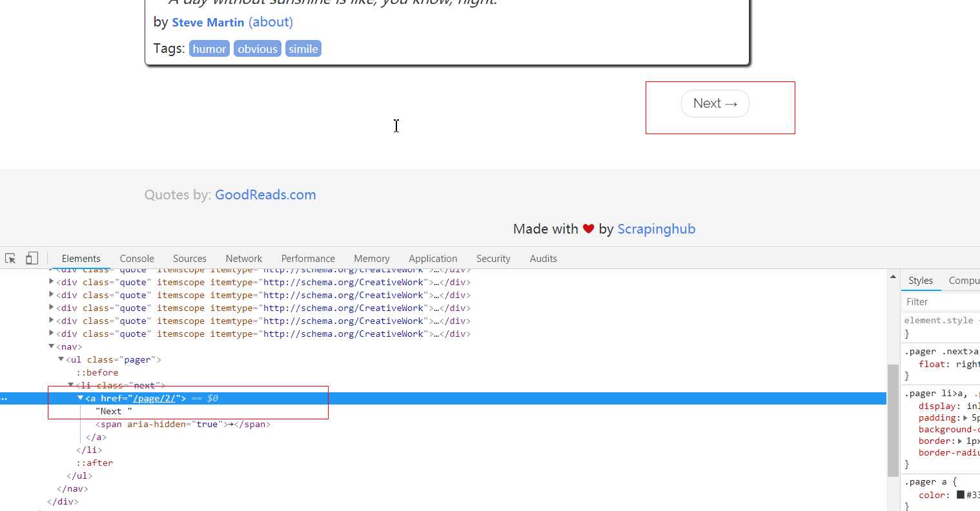This screenshot has height=511, width=980.
Task: Switch to the Security tab
Action: pos(493,258)
